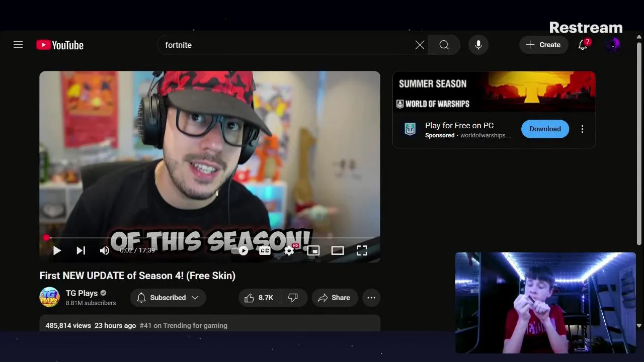Screen dimensions: 644x362
Task: Start voice search with microphone
Action: tap(478, 45)
